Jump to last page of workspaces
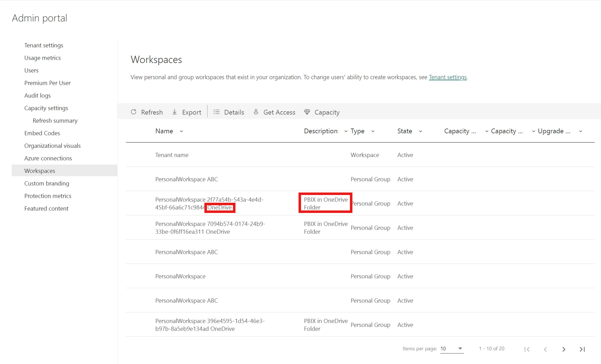Screen dimensions: 601x364 582,349
